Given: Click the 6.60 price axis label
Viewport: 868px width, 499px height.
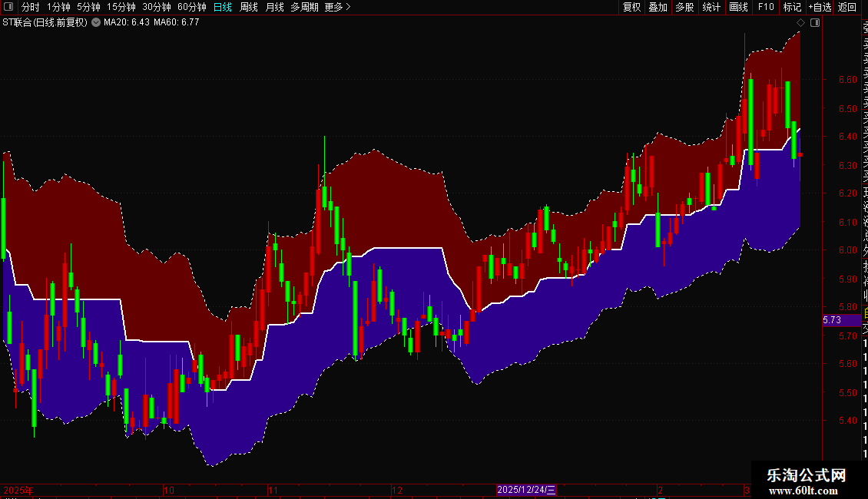Looking at the screenshot, I should 847,80.
